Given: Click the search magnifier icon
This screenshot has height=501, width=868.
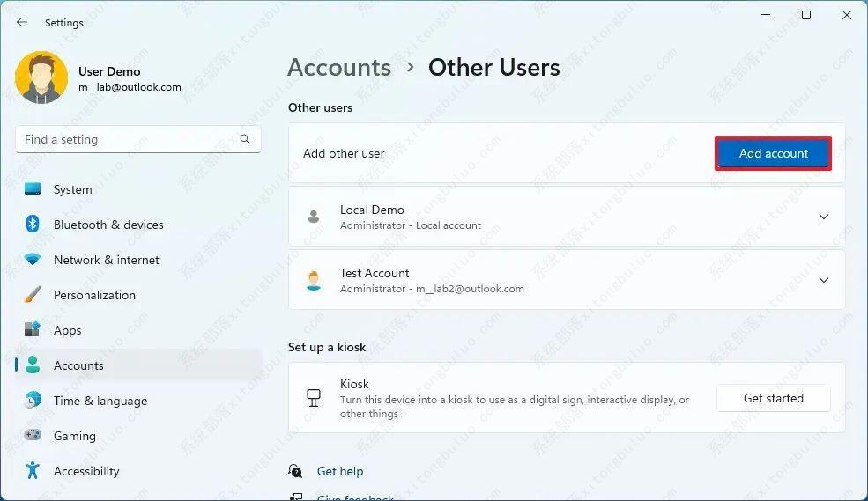Looking at the screenshot, I should [x=245, y=139].
